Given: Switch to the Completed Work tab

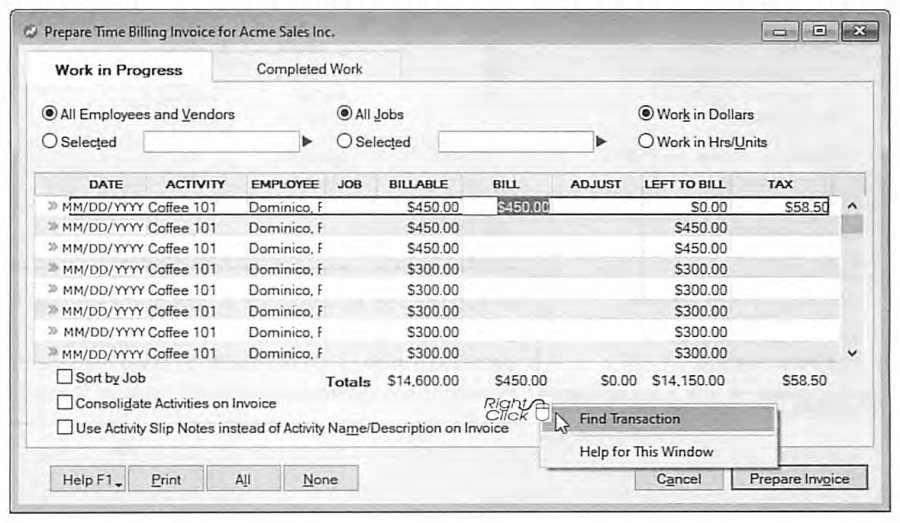Looking at the screenshot, I should click(x=309, y=69).
